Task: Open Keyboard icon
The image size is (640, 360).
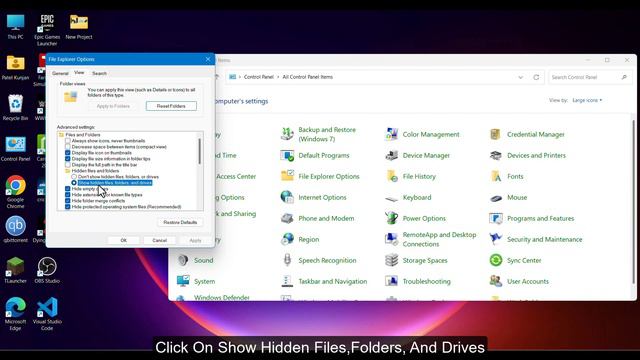Action: [392, 198]
